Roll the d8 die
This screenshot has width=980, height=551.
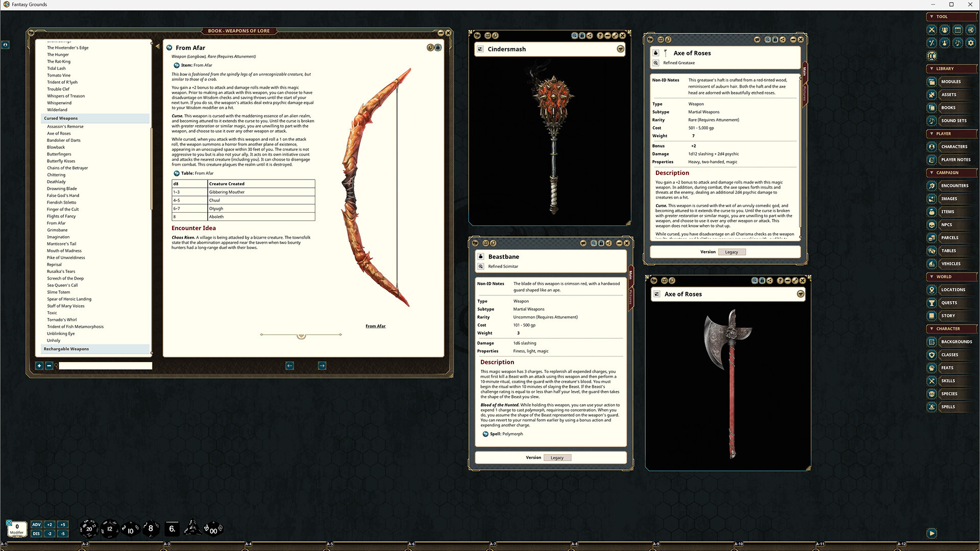(150, 529)
